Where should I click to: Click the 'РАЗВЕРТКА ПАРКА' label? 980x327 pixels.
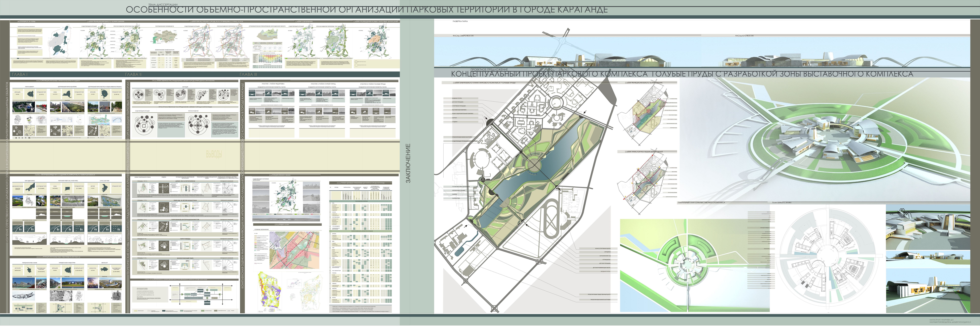coord(460,21)
